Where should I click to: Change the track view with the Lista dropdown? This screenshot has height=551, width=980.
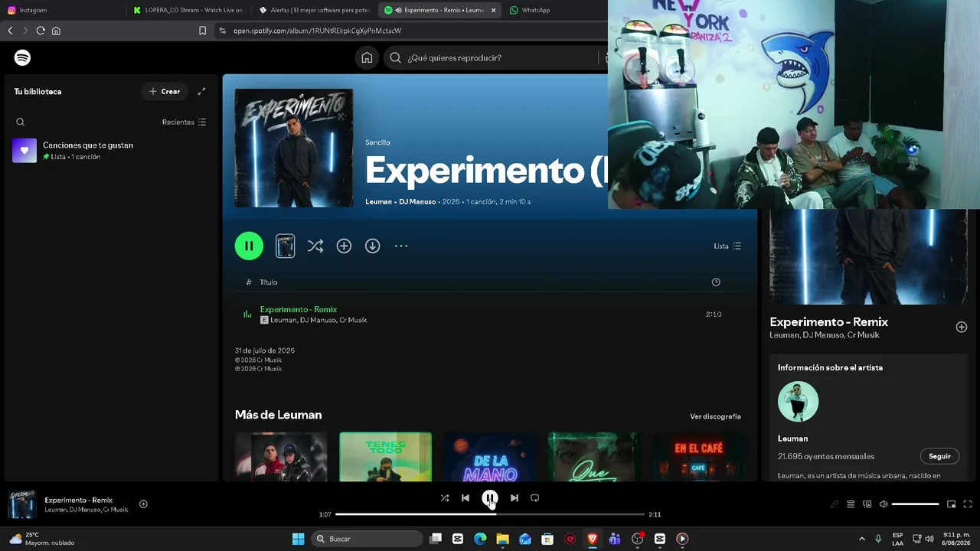point(727,246)
